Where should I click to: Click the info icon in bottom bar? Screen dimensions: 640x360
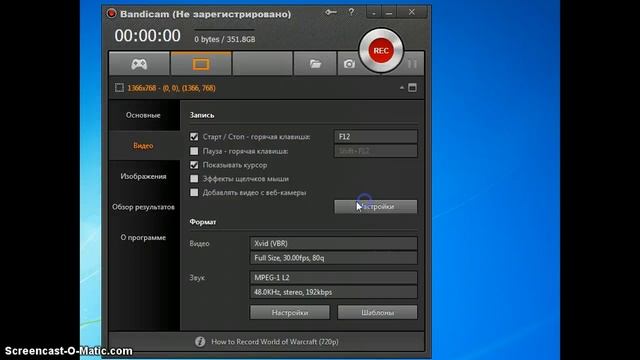[200, 342]
